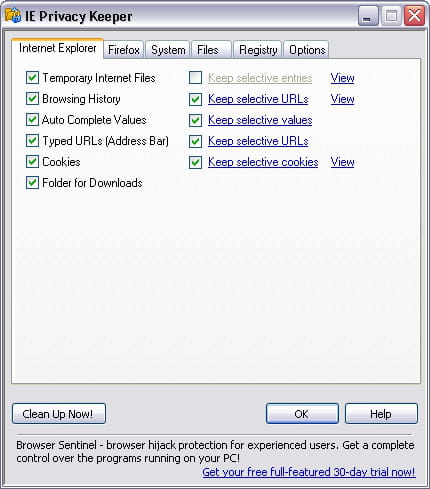
Task: Enable the Keep selective entries checkbox
Action: (195, 78)
